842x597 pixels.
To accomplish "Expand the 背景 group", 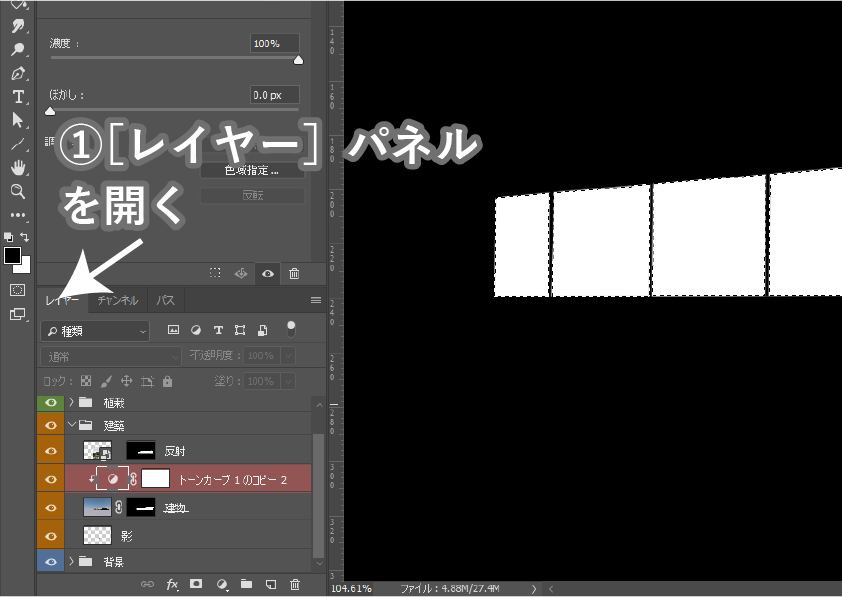I will point(71,561).
